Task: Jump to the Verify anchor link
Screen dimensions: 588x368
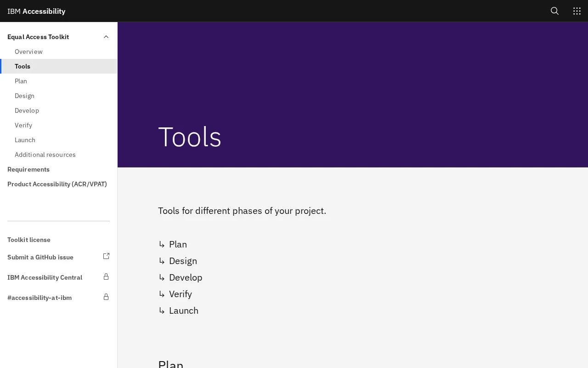Action: 181,294
